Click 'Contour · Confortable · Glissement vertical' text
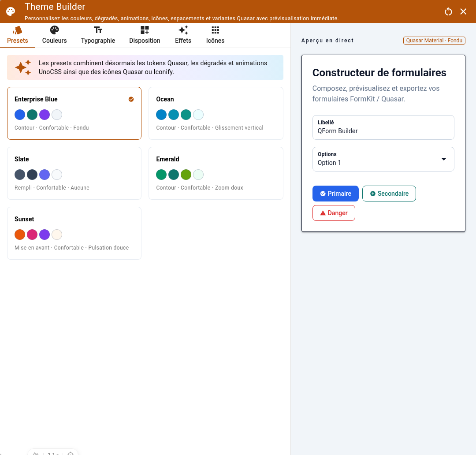The image size is (476, 455). click(210, 127)
